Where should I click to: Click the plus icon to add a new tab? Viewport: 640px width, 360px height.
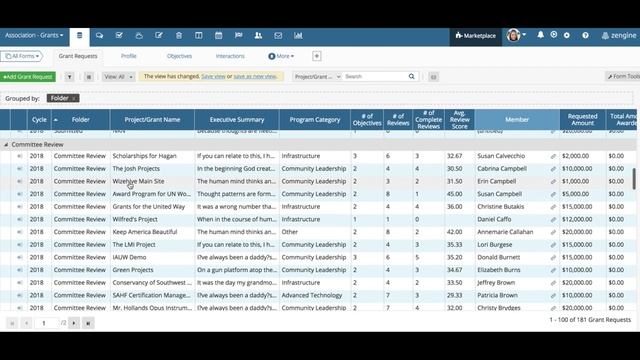(x=317, y=56)
